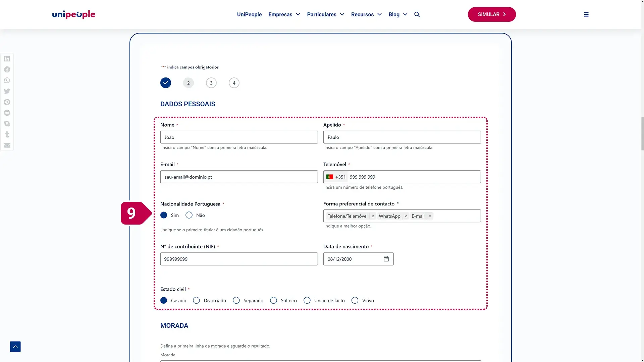Remove WhatsApp from contact preferences

coord(406,216)
